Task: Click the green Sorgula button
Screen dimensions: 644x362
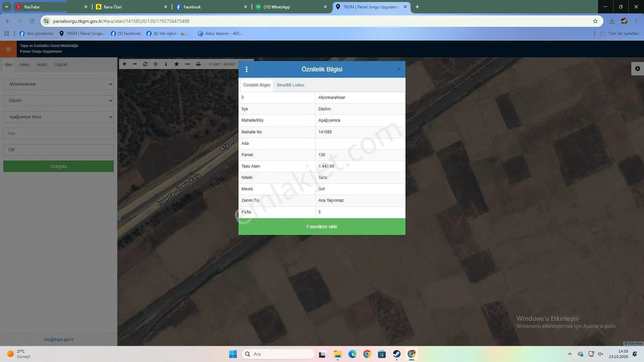Action: coord(58,166)
